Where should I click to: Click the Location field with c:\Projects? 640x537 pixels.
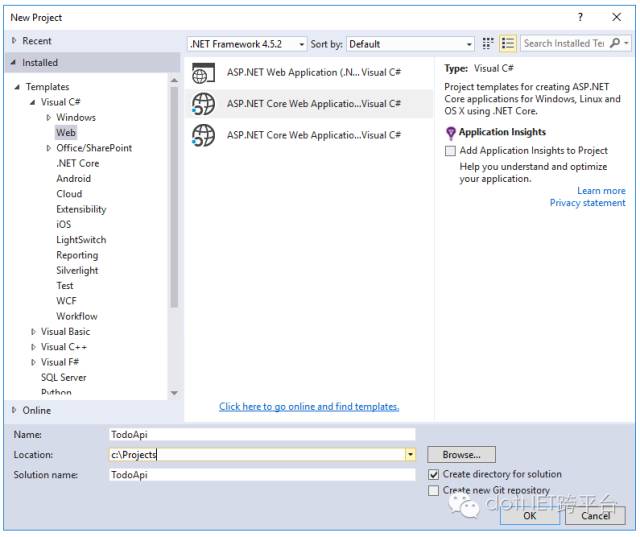[257, 454]
